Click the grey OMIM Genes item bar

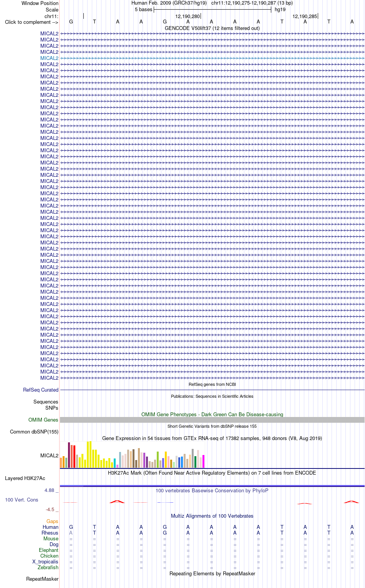212,420
